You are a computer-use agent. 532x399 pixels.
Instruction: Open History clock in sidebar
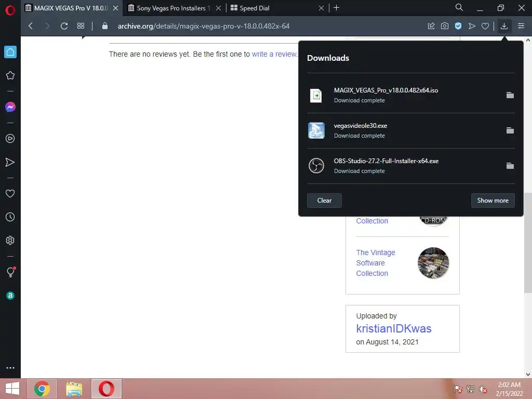pos(10,217)
